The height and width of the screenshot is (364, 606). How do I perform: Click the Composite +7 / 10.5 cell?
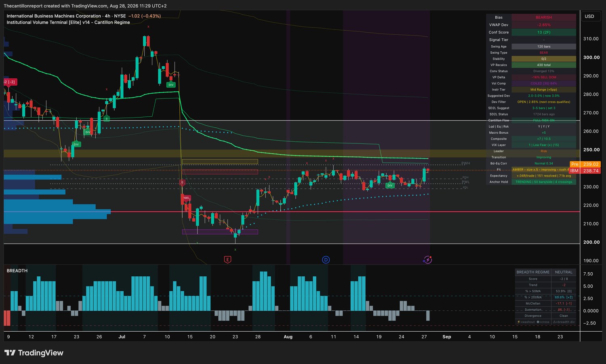tap(544, 139)
